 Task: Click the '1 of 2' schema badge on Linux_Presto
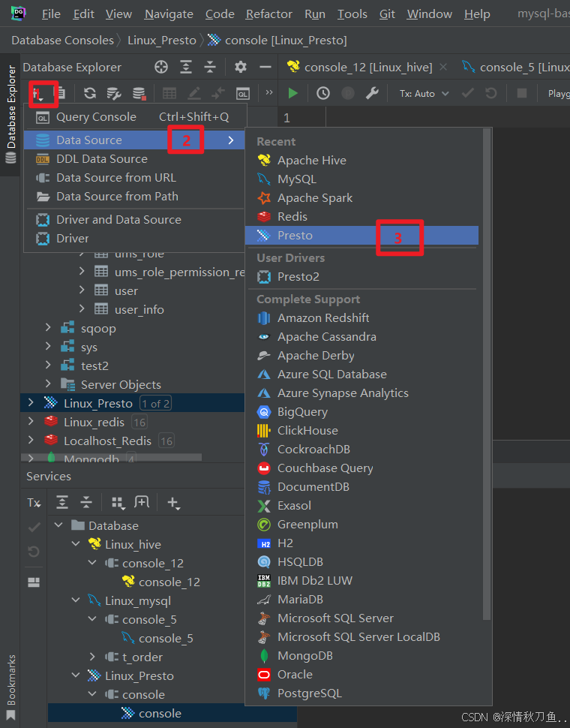click(x=155, y=404)
